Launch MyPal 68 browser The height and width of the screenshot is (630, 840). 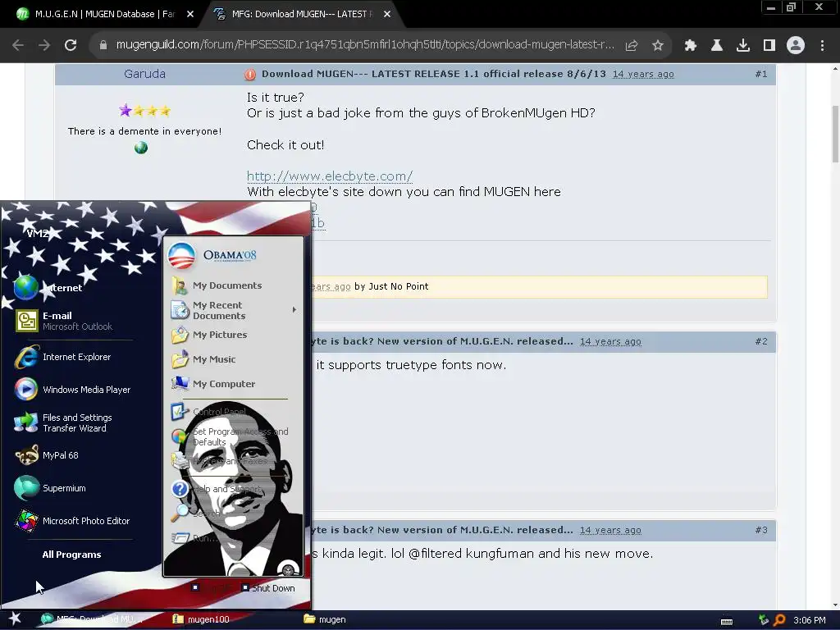click(x=47, y=455)
